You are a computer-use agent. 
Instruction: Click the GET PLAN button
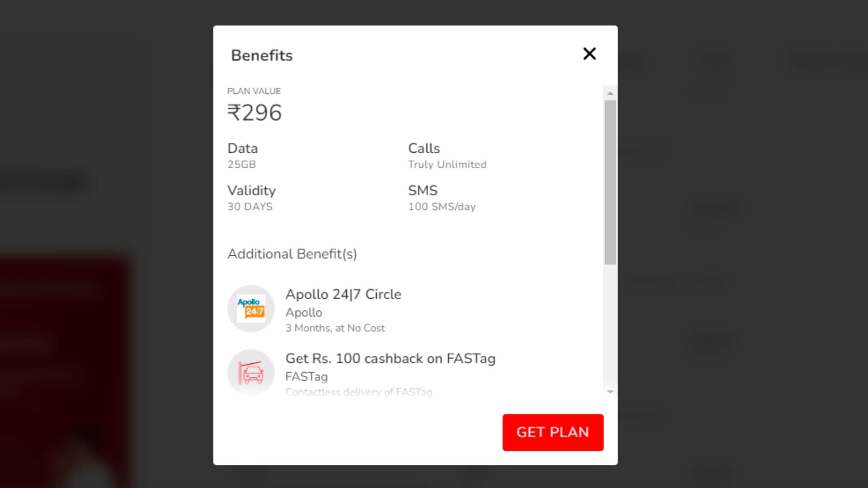tap(552, 432)
